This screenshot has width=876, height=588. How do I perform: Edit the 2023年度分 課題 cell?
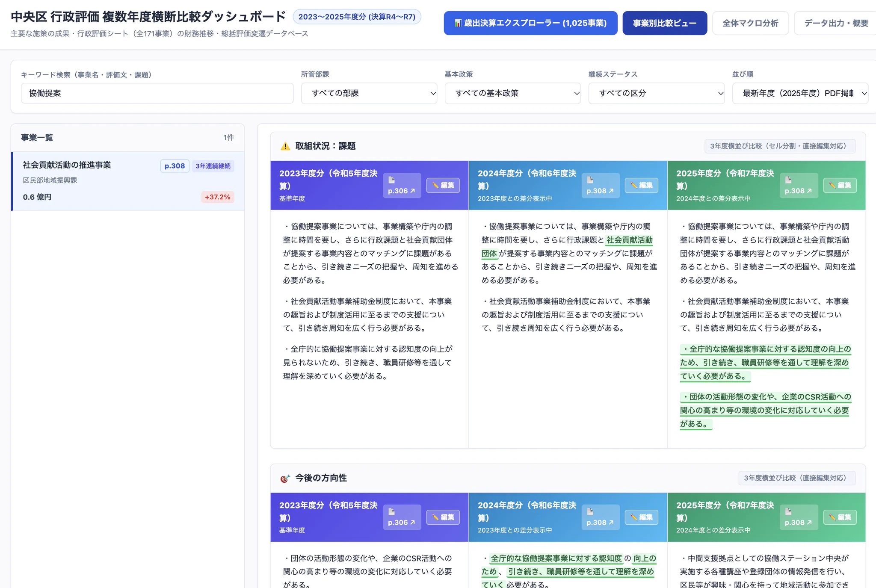tap(443, 185)
